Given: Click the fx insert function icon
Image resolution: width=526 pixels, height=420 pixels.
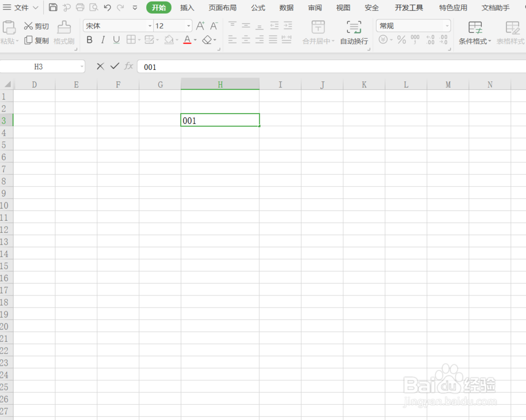Looking at the screenshot, I should 129,66.
